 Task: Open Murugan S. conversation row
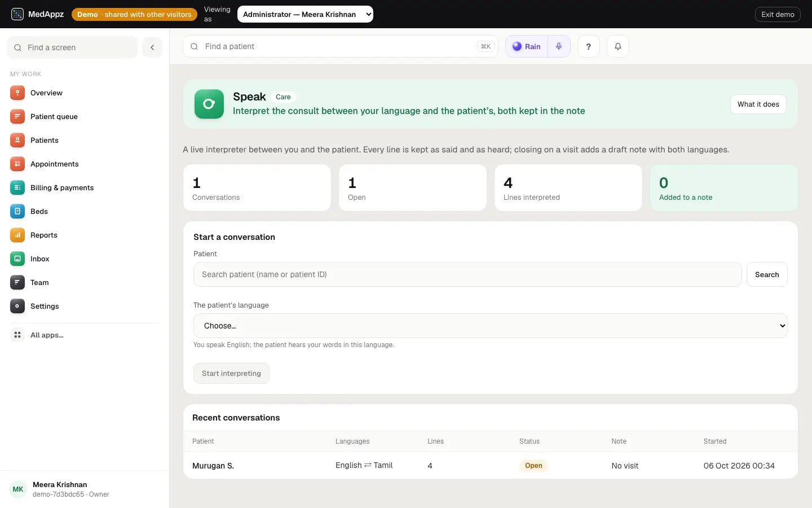[491, 466]
